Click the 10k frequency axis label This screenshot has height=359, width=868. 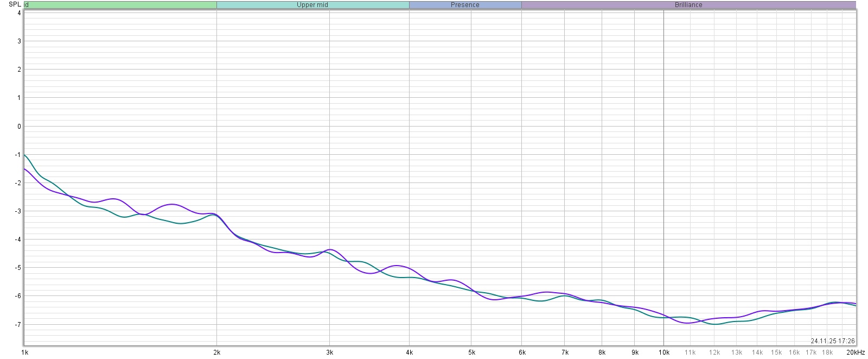(663, 352)
